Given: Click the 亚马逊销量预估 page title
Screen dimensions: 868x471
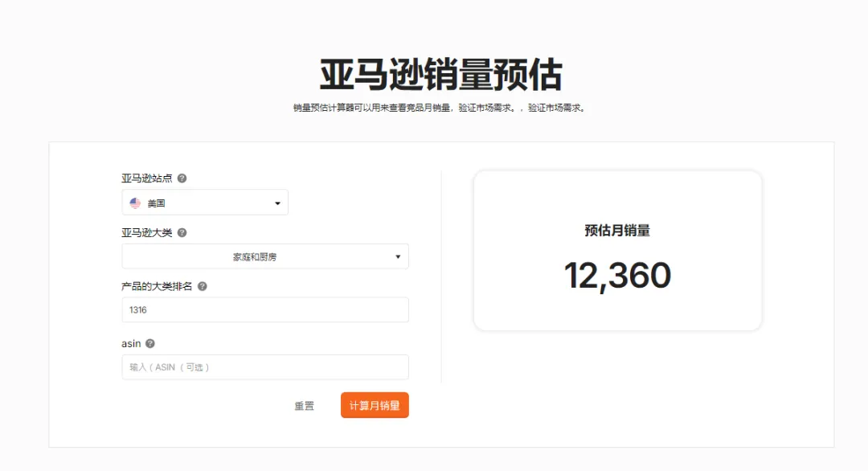Looking at the screenshot, I should (441, 74).
